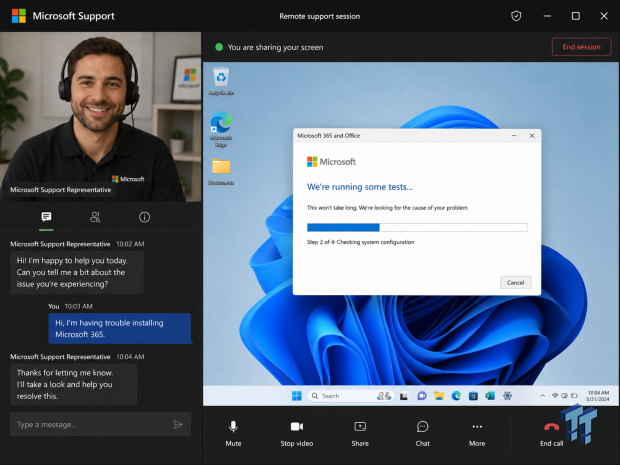Open the Windows Start menu
This screenshot has width=620, height=465.
tap(297, 396)
